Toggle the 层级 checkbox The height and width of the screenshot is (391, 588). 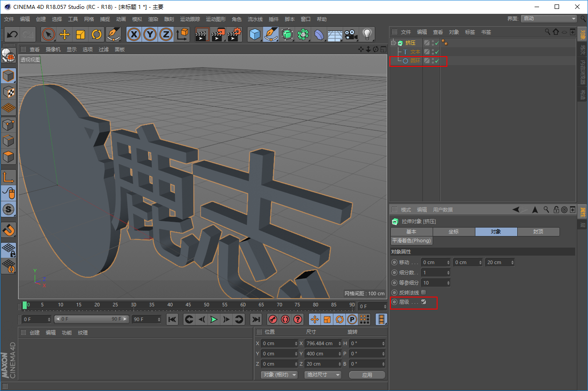point(424,302)
